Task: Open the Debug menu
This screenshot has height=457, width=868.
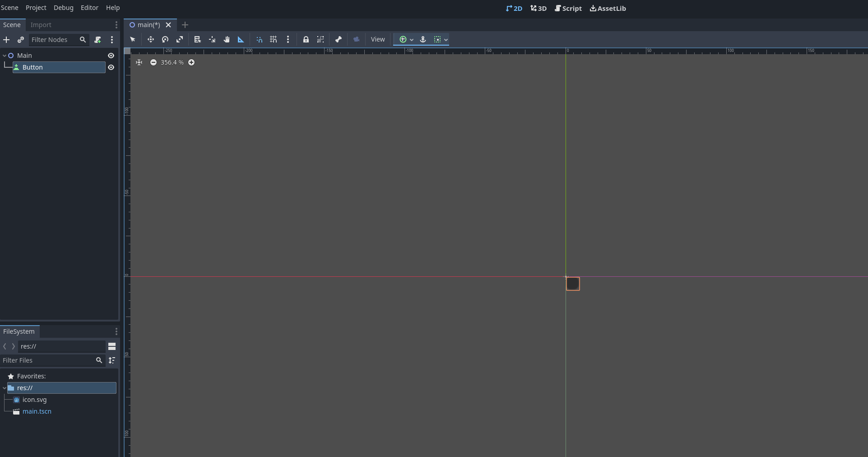Action: tap(63, 8)
